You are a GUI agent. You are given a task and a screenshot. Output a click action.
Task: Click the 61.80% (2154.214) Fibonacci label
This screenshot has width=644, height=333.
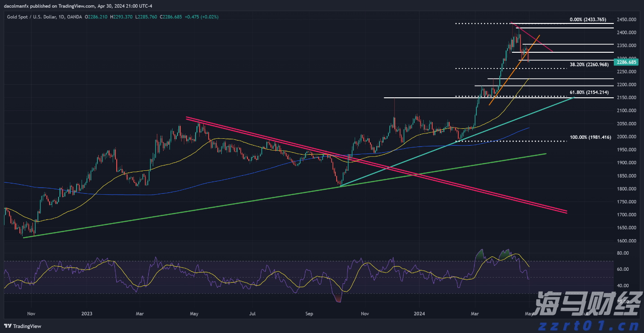click(x=589, y=92)
